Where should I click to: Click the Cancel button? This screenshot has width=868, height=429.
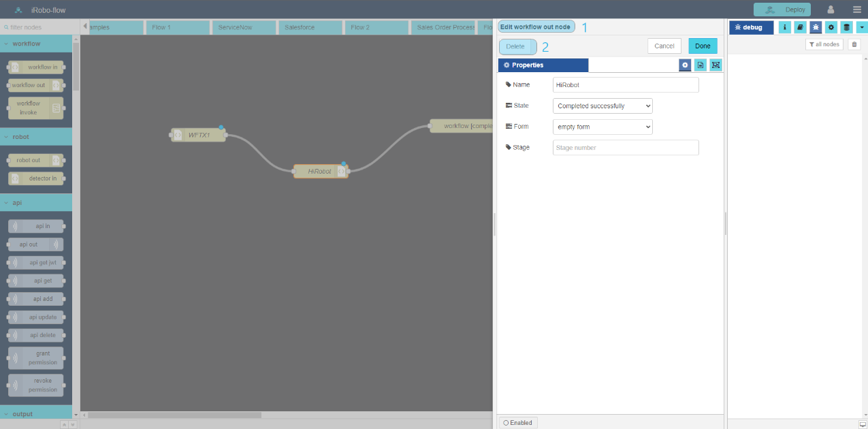click(664, 46)
